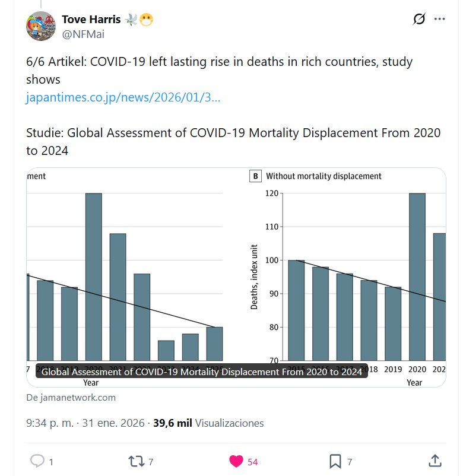Viewport: 463px width, 476px height.
Task: Open the @NFMai handle link
Action: click(83, 34)
